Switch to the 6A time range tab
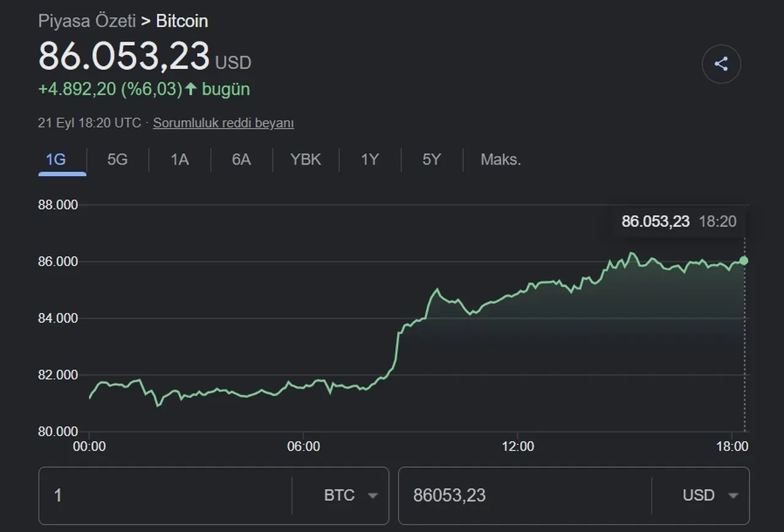Screen dimensions: 784x532 tap(241, 160)
